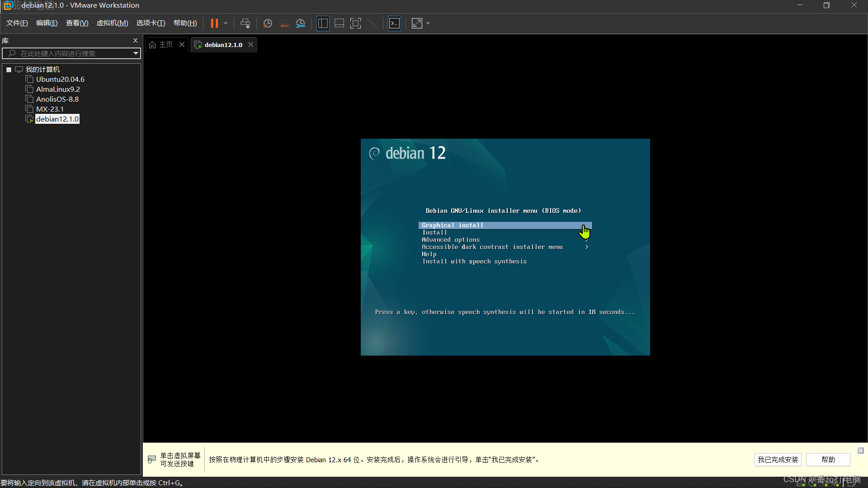Click the stretch guest display icon
The width and height of the screenshot is (868, 488).
click(417, 23)
